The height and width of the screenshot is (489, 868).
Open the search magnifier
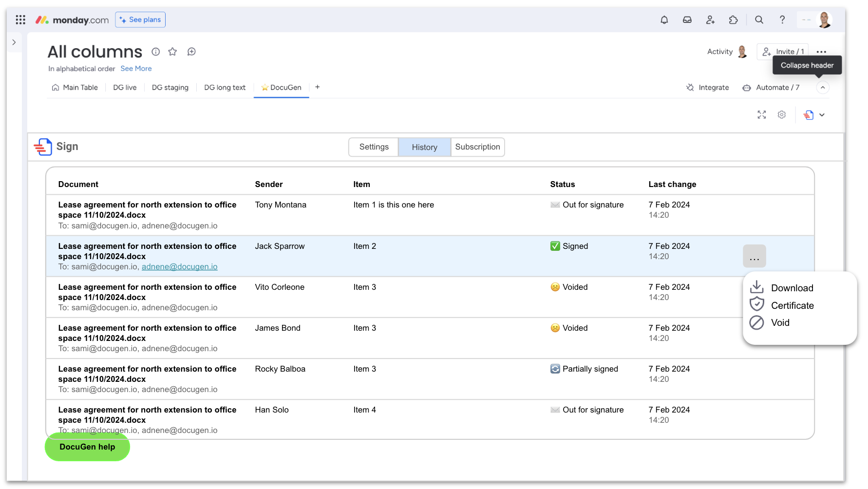(759, 20)
